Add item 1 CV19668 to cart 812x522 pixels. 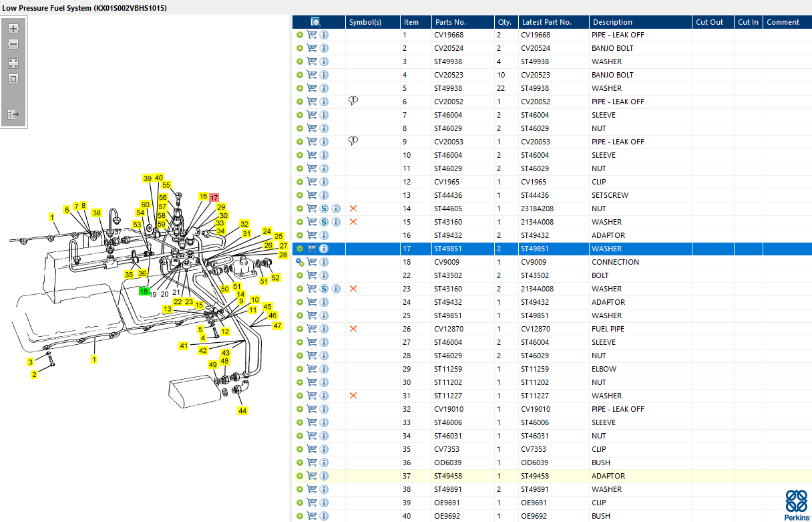click(x=312, y=35)
